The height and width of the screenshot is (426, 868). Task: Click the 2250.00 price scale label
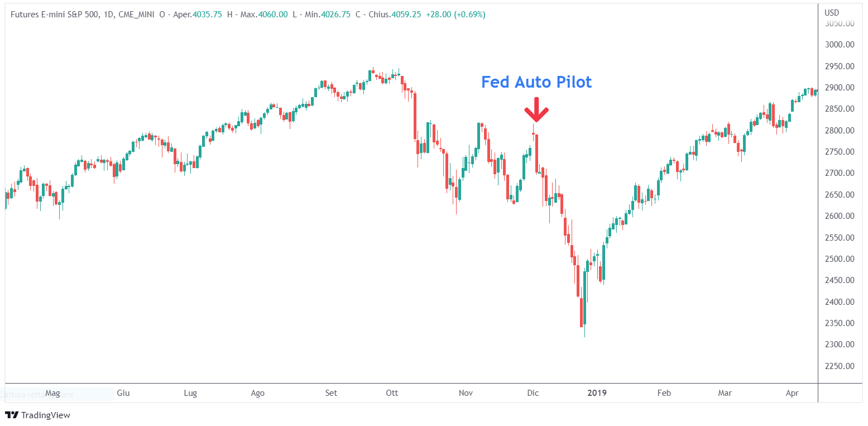point(840,366)
